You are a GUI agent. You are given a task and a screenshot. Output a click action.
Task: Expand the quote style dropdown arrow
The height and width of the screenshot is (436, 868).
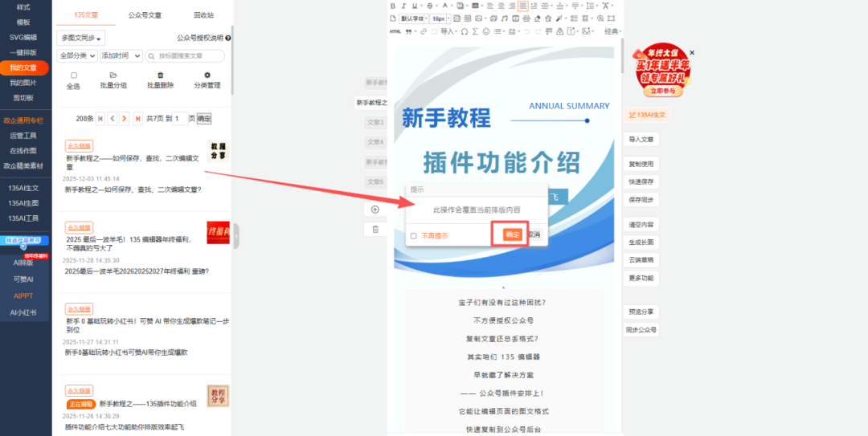pos(416,31)
